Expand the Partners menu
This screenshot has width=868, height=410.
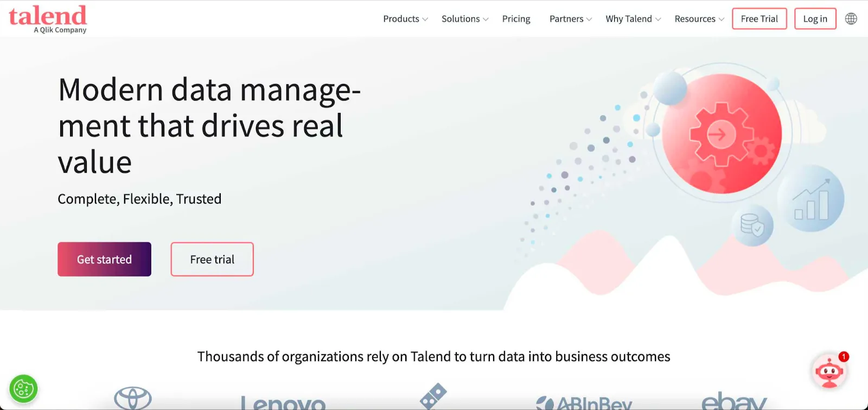(571, 19)
